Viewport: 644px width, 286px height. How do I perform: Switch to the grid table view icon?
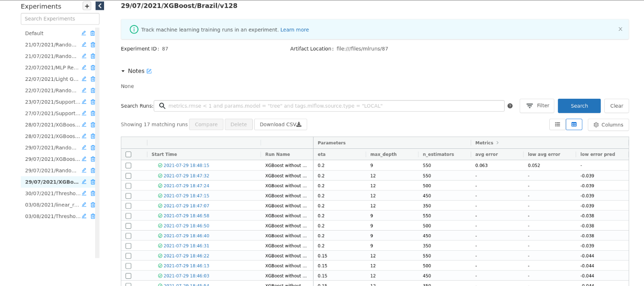[574, 125]
